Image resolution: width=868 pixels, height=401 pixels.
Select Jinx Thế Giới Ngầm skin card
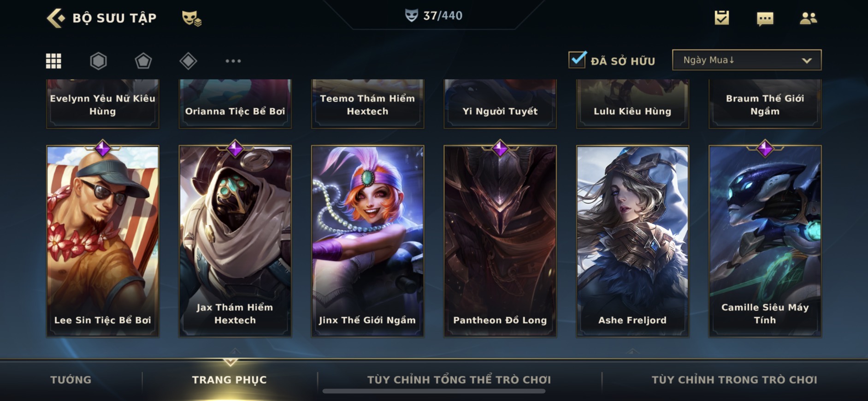coord(367,241)
